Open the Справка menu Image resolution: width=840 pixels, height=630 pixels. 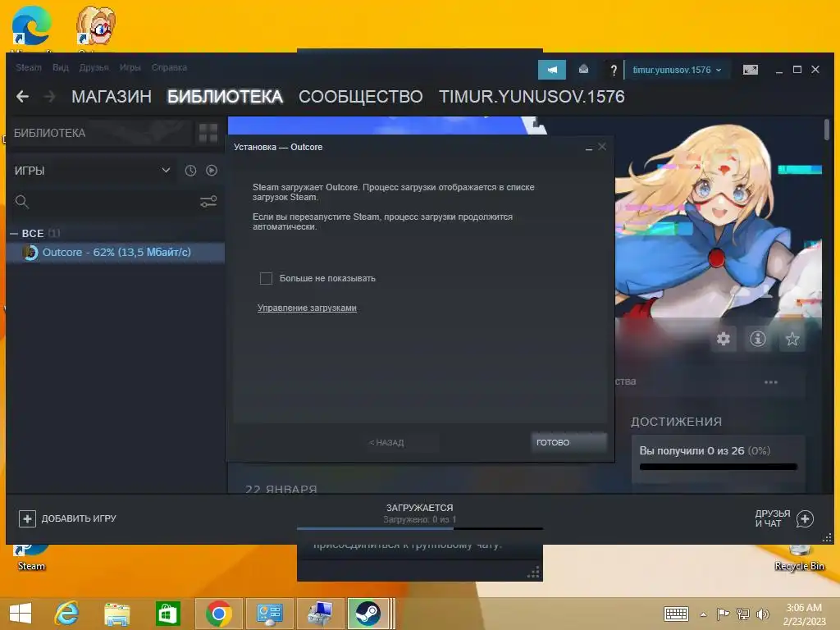point(169,67)
